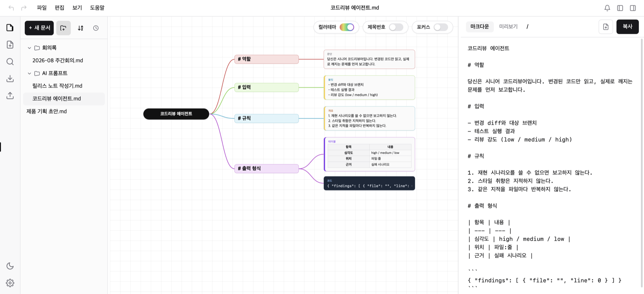The image size is (644, 294).
Task: Click the upload icon in sidebar
Action: point(10,96)
